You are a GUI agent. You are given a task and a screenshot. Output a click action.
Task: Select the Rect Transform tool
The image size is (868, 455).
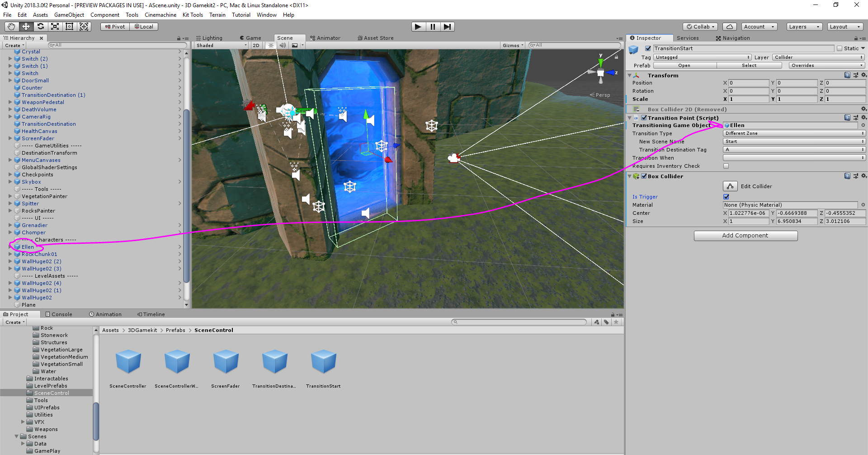coord(69,27)
